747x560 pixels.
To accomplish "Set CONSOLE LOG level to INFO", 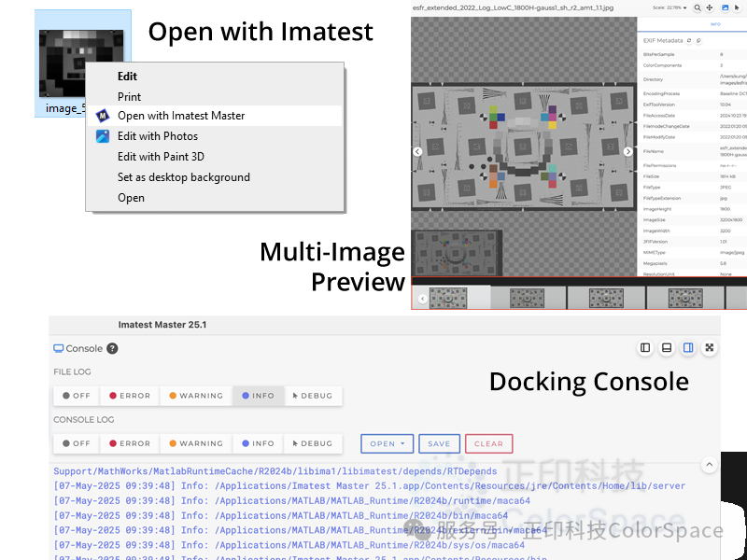I will pyautogui.click(x=259, y=443).
